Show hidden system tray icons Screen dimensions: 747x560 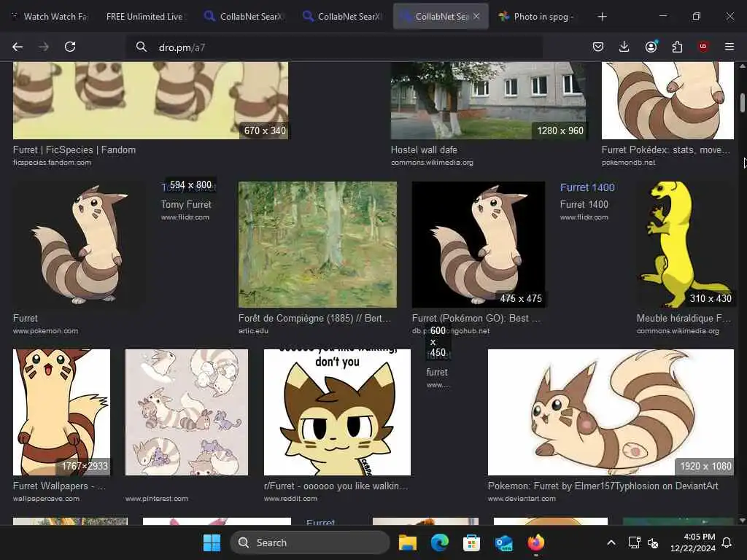pyautogui.click(x=611, y=542)
